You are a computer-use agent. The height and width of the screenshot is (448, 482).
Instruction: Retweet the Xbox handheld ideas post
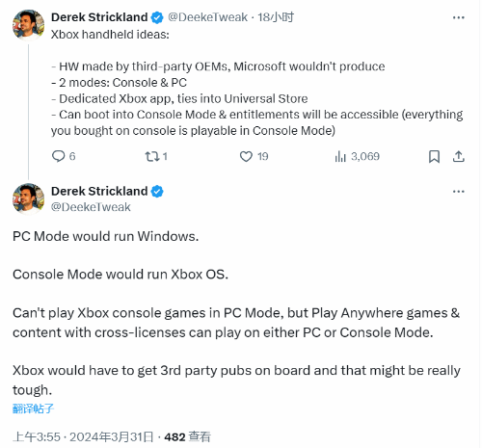[x=151, y=156]
